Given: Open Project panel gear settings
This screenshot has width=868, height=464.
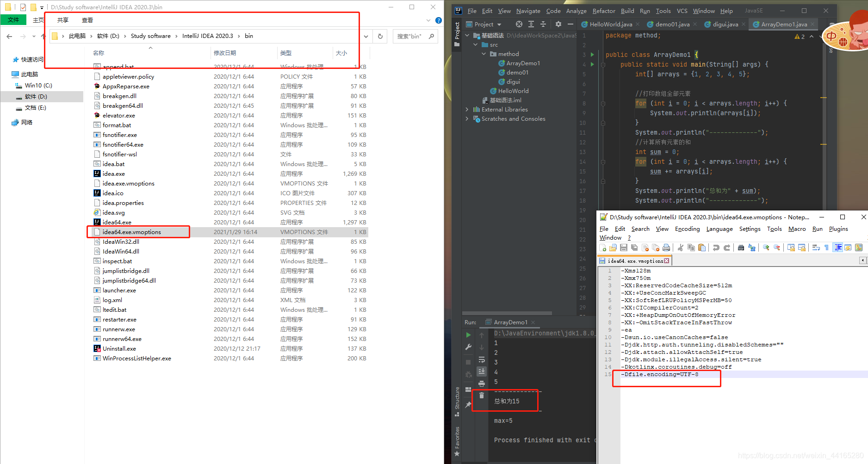Looking at the screenshot, I should 558,24.
